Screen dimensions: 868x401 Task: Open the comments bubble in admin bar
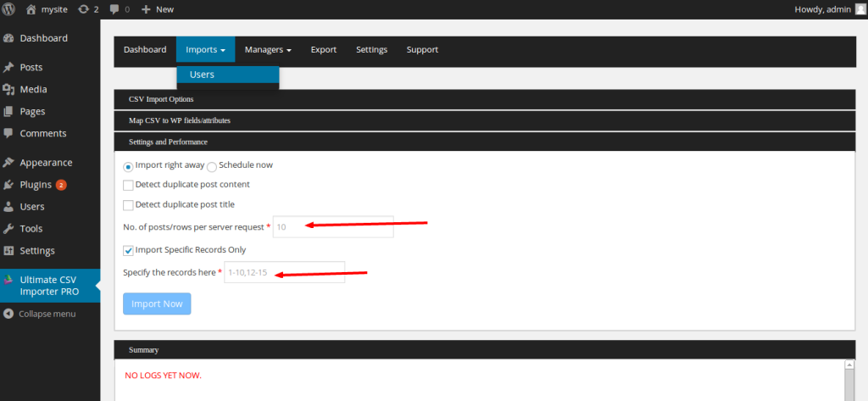pyautogui.click(x=114, y=9)
